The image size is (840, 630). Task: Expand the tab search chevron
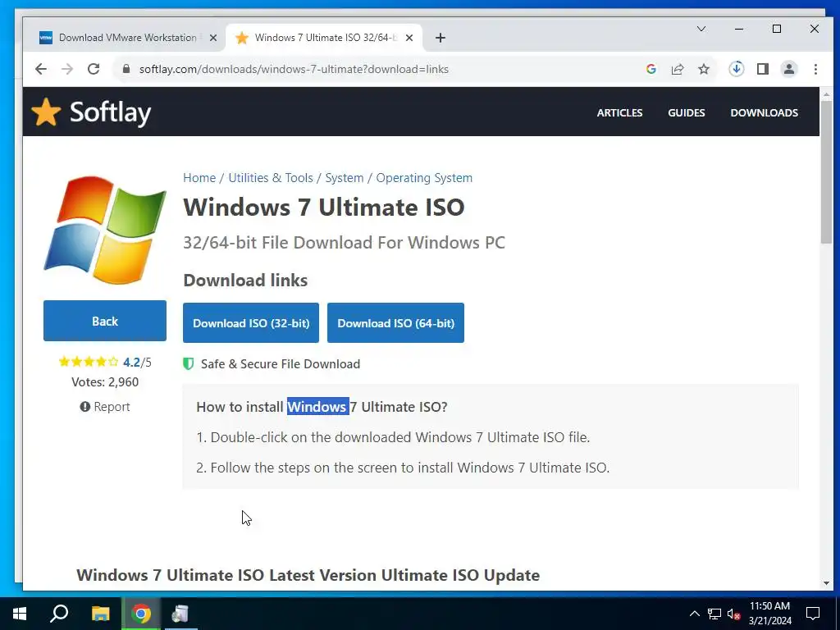click(701, 29)
